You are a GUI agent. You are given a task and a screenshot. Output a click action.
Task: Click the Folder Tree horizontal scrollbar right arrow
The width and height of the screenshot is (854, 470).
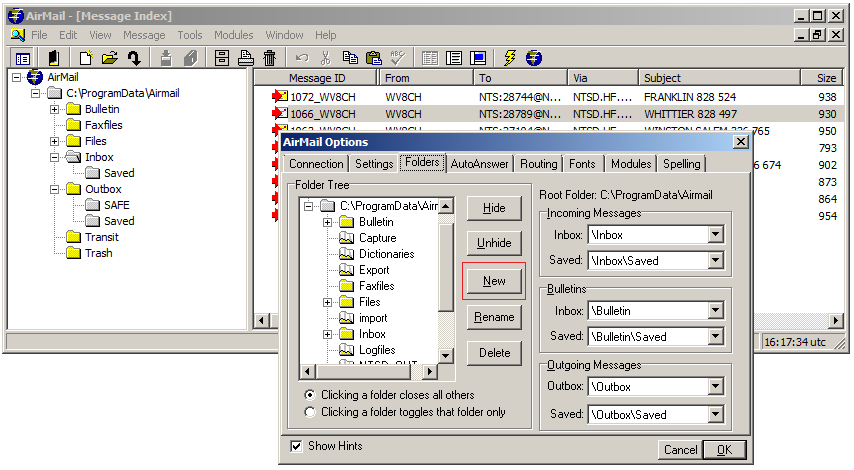(x=430, y=371)
